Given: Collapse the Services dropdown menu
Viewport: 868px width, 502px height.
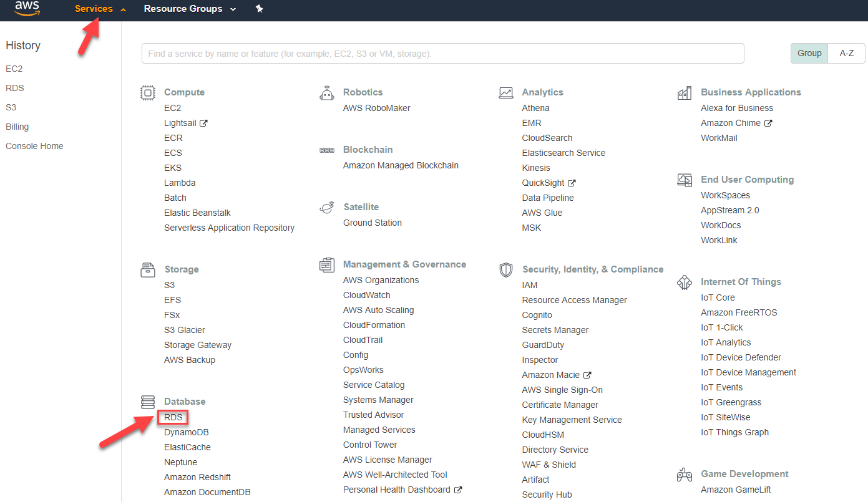Looking at the screenshot, I should click(x=100, y=9).
